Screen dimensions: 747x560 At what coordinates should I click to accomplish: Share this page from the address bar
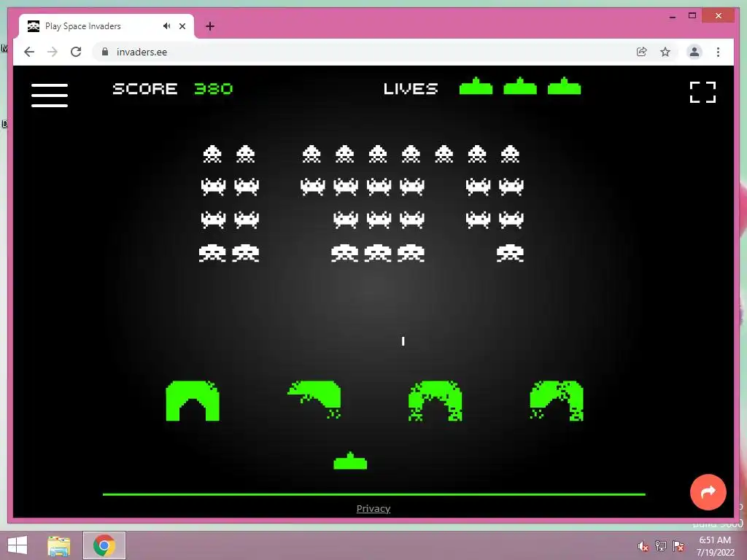642,52
